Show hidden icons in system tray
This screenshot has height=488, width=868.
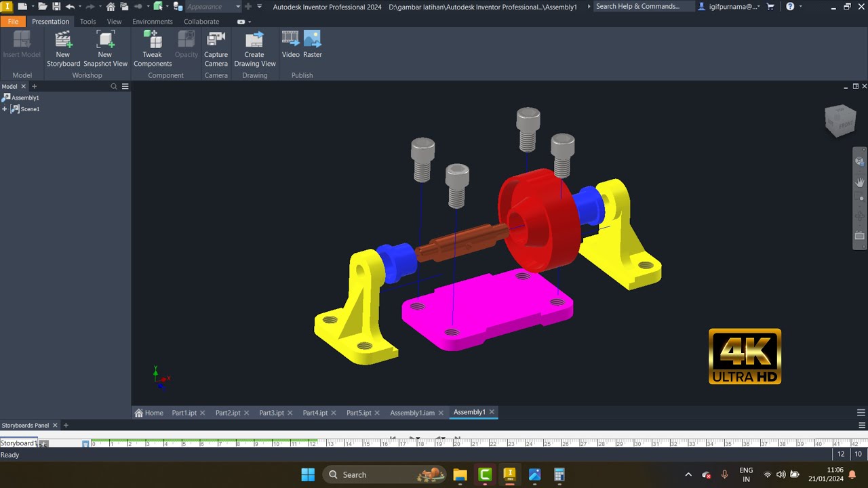pyautogui.click(x=688, y=474)
